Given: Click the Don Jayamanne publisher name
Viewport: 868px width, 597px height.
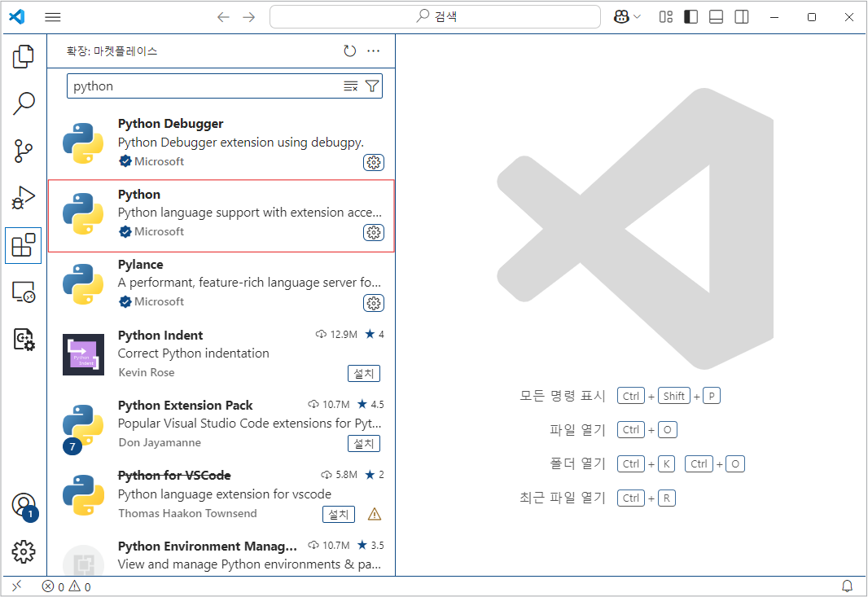Looking at the screenshot, I should 160,442.
